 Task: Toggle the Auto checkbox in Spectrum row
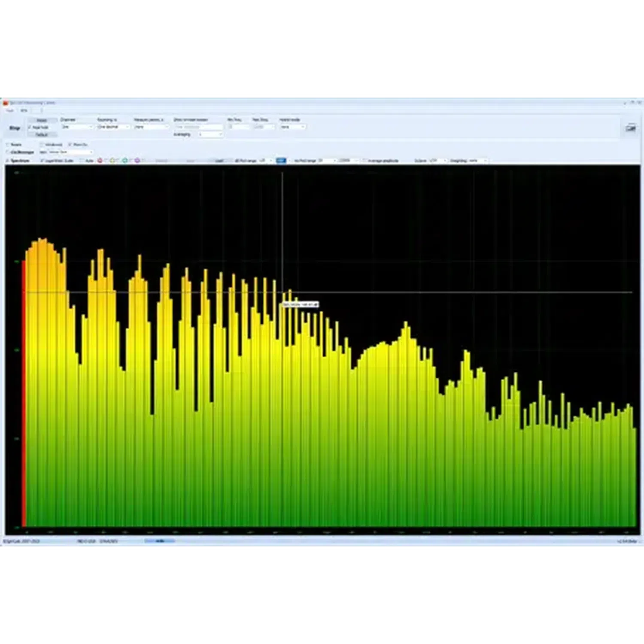tap(82, 161)
